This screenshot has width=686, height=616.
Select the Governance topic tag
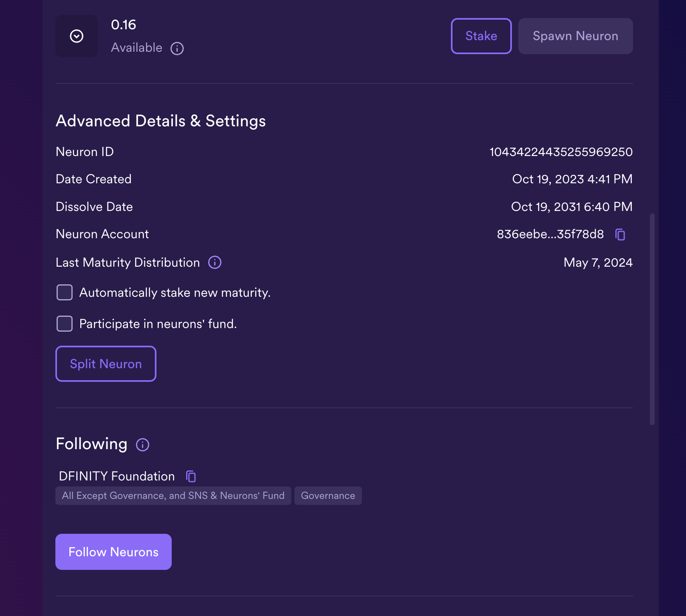click(x=328, y=496)
